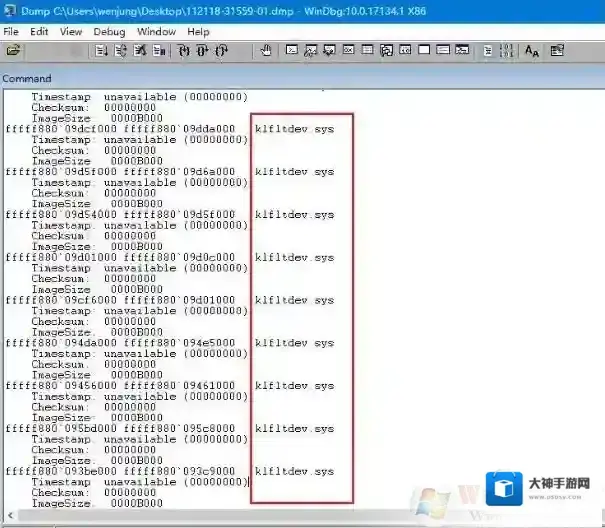605x528 pixels.
Task: Click the Options toolbar icon
Action: 557,51
